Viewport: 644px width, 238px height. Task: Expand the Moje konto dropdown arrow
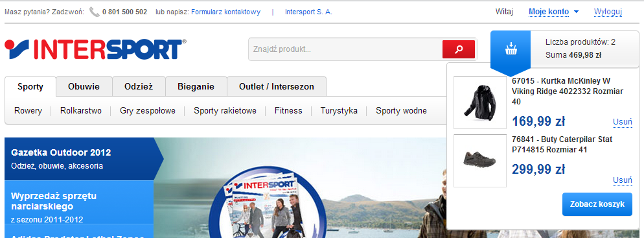tap(576, 12)
